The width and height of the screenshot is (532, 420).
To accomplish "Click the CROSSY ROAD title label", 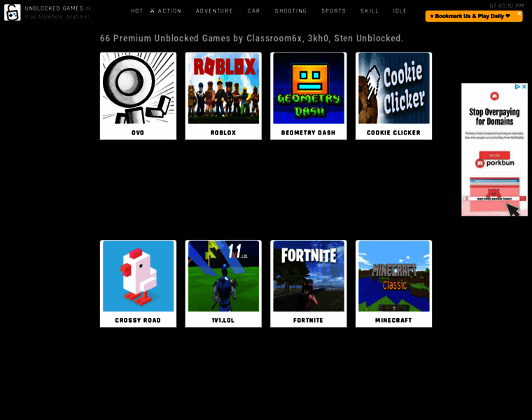I will pyautogui.click(x=138, y=321).
